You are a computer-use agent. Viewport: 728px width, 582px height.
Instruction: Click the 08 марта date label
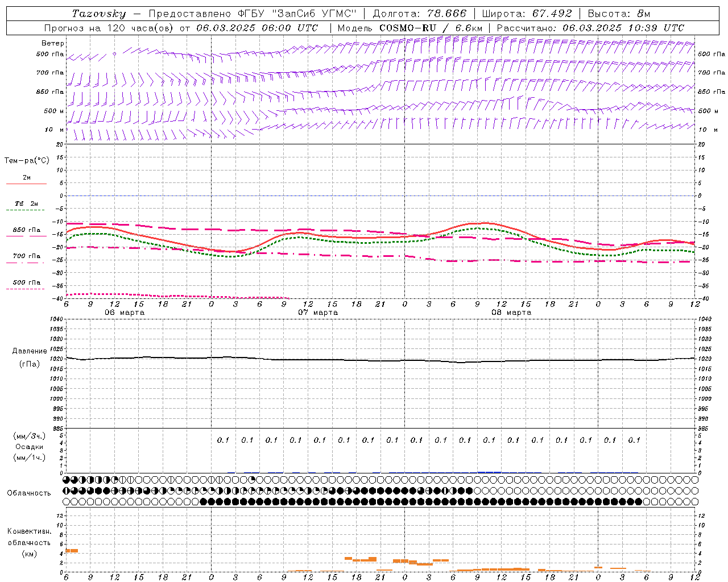tap(511, 313)
